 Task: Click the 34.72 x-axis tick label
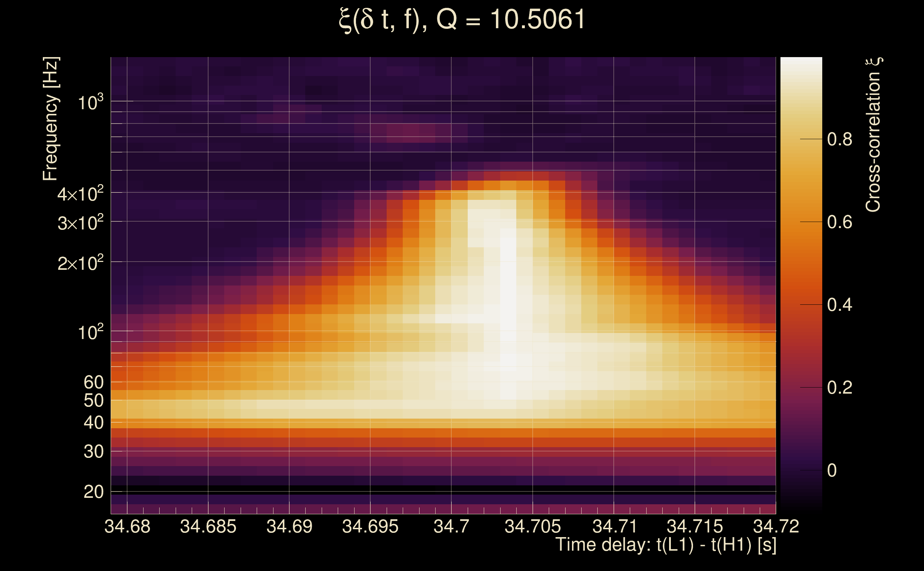tap(776, 526)
